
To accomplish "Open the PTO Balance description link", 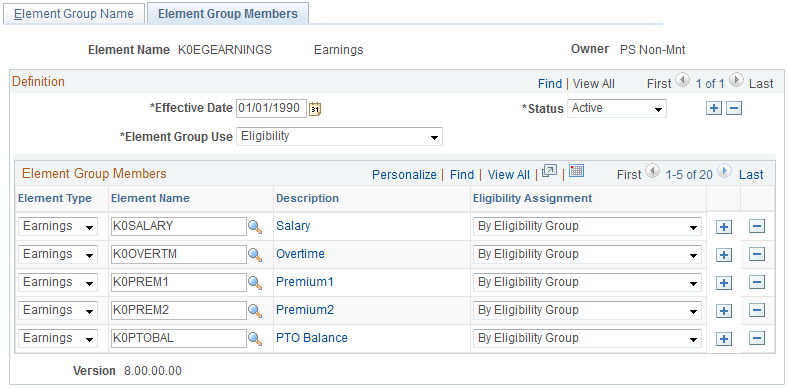I will 312,338.
